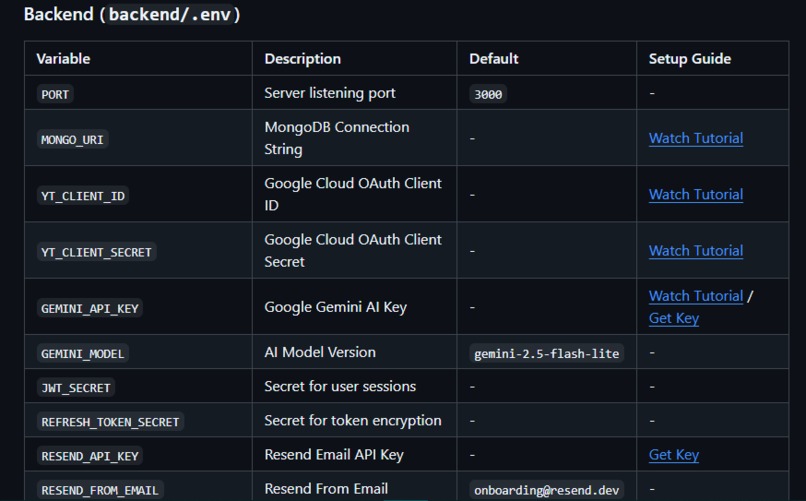Click the Backend (backend/.env) heading
This screenshot has height=501, width=806.
click(132, 14)
